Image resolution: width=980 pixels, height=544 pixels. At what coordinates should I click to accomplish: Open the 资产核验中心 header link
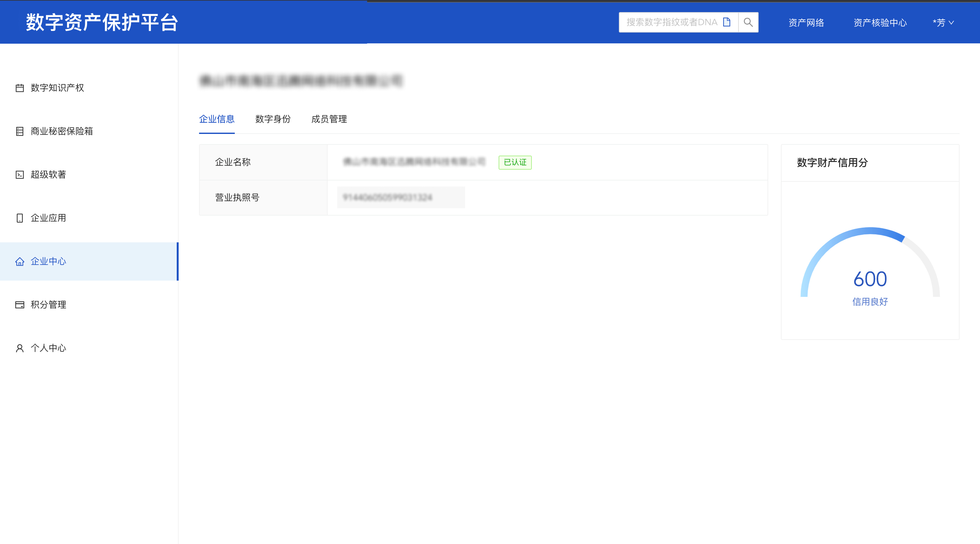pos(880,23)
